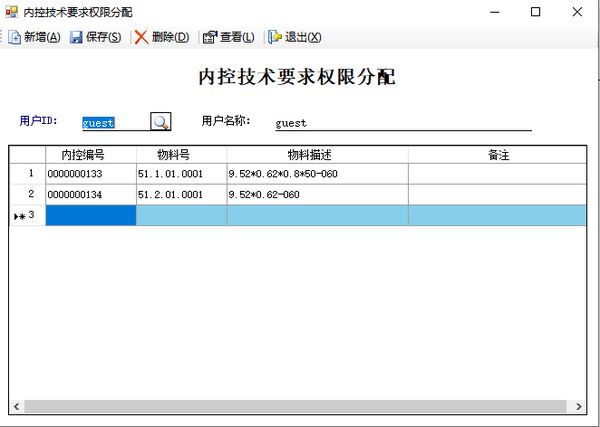Viewport: 600px width, 427px height.
Task: Sort by the 内控编号 column header
Action: [x=90, y=155]
